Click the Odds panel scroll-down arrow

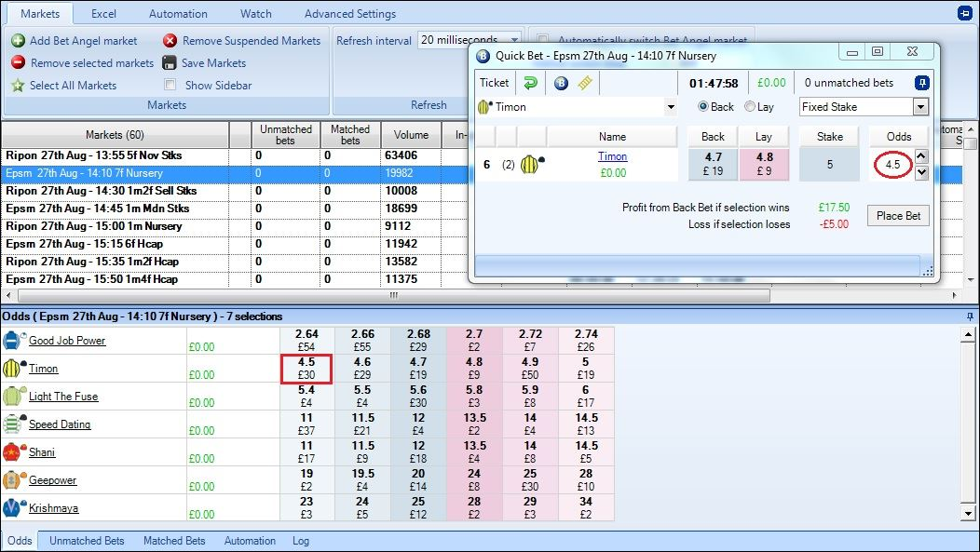pyautogui.click(x=968, y=514)
